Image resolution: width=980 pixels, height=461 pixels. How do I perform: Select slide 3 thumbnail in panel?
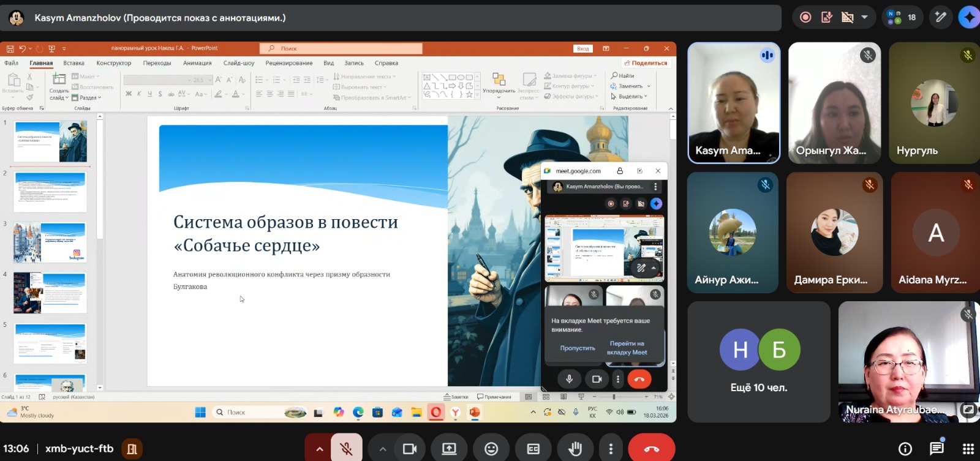50,242
